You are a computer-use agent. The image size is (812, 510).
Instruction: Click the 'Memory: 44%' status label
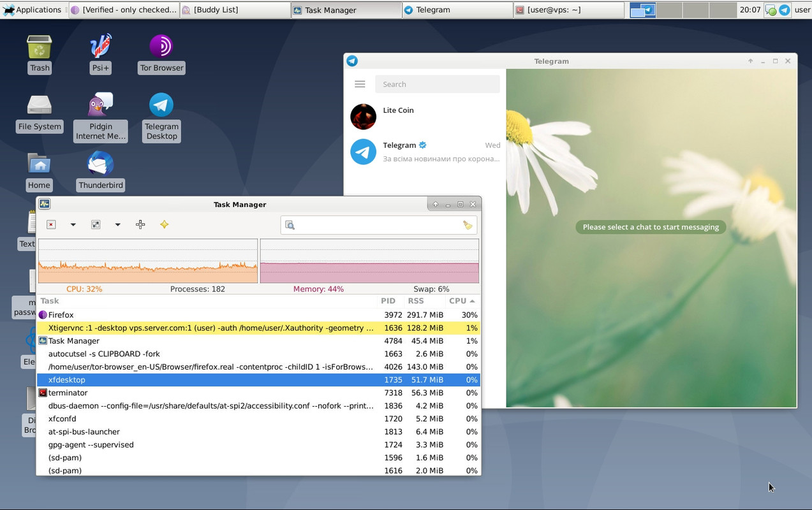[318, 289]
